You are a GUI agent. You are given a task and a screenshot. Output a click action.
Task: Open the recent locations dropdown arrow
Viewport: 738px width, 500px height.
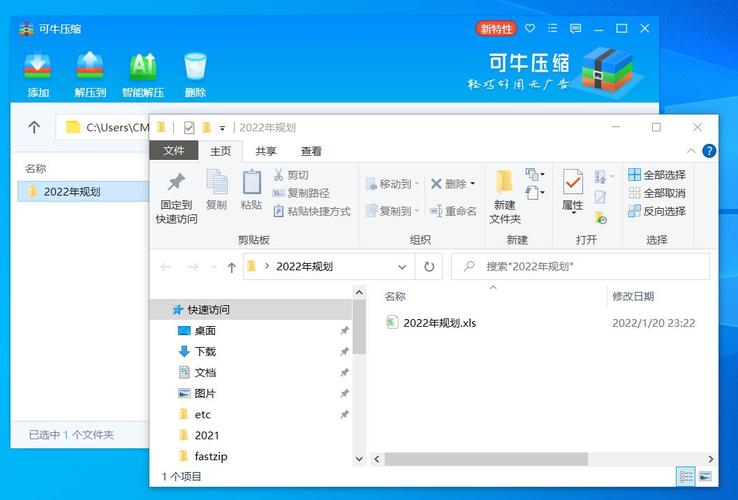(x=213, y=267)
